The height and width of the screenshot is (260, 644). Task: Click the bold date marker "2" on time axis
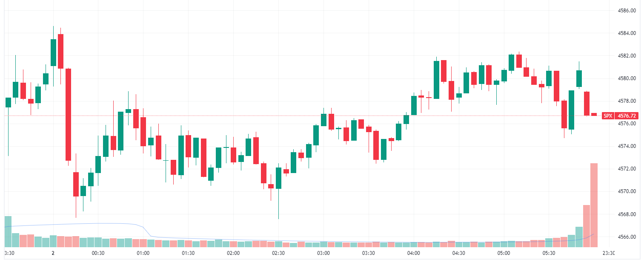tap(53, 253)
